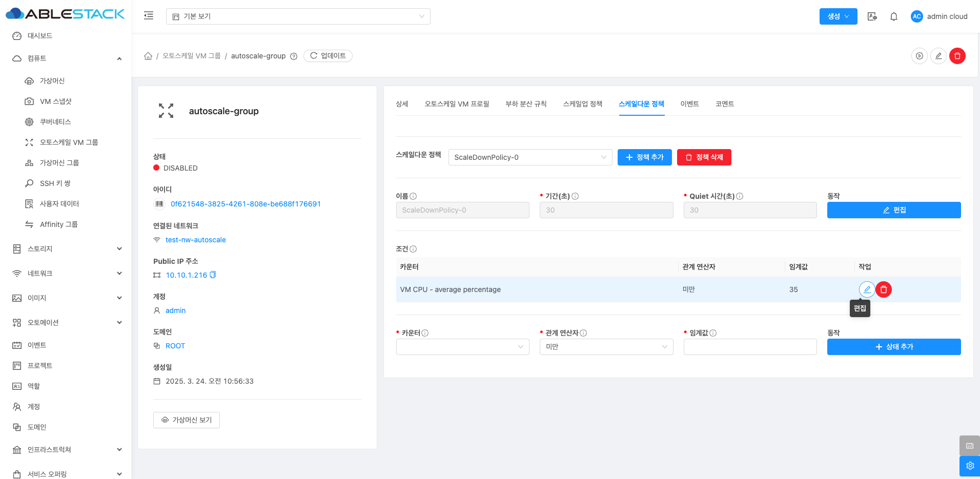Click the edit pencil icon in header
This screenshot has width=980, height=479.
click(938, 56)
